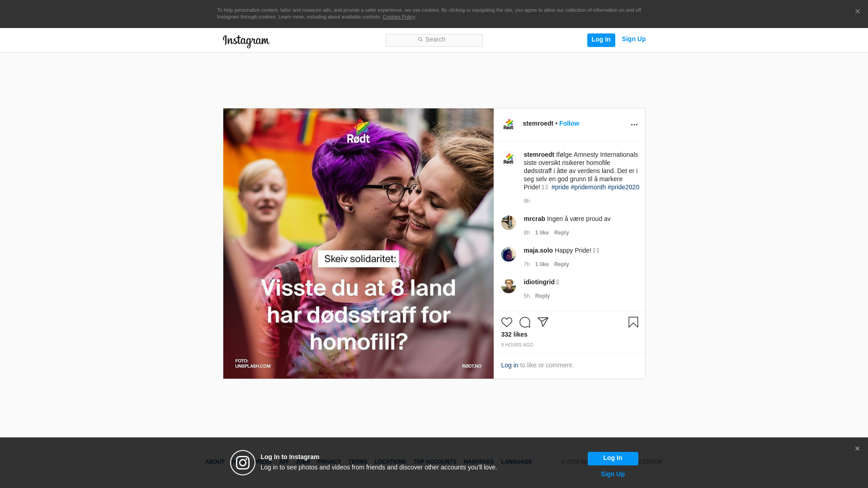Click the comment speech bubble icon
The image size is (868, 488).
(524, 322)
